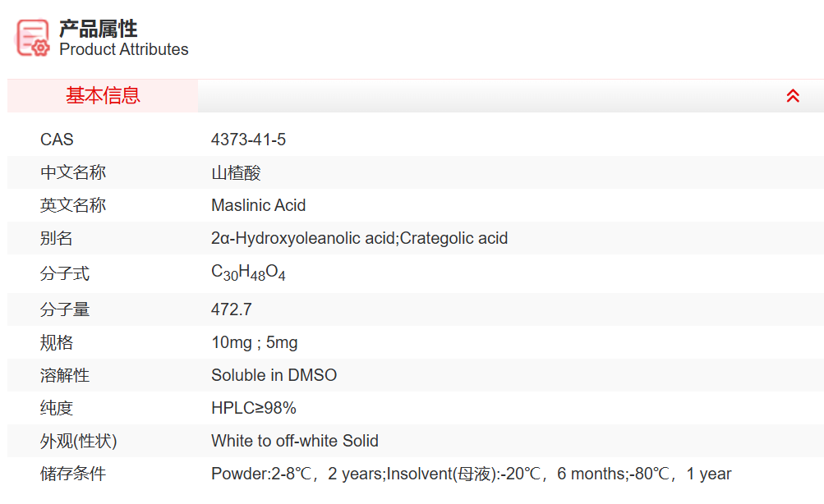Screen dimensions: 824x504
Task: Collapse the 基本信息 section with red chevron
Action: click(x=793, y=96)
